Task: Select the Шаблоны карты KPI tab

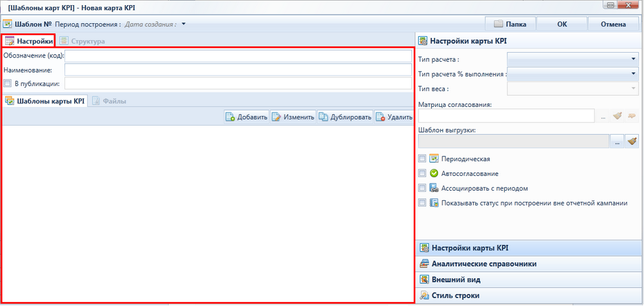Action: tap(44, 101)
